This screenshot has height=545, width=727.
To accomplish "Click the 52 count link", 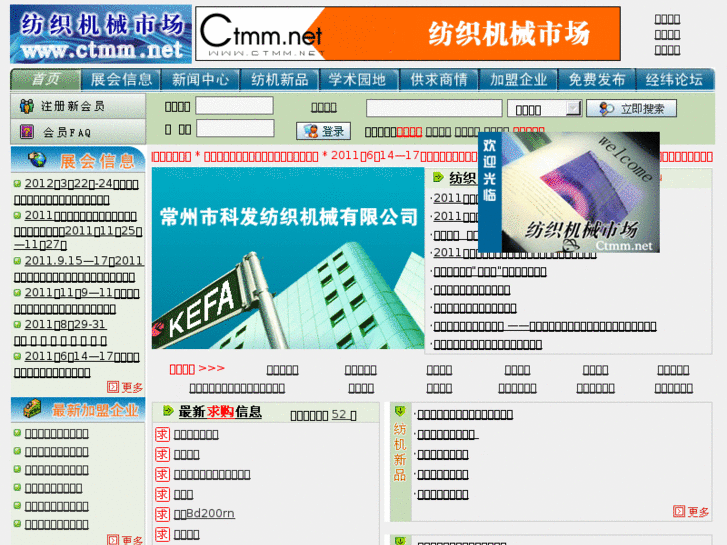I will click(x=339, y=415).
